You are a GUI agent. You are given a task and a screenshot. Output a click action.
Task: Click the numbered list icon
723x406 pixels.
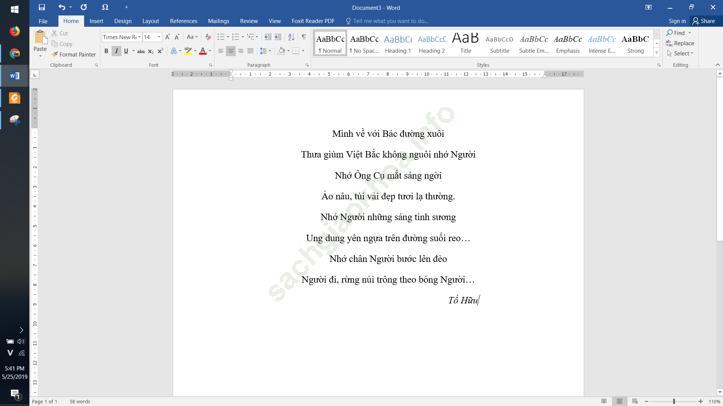coord(236,37)
